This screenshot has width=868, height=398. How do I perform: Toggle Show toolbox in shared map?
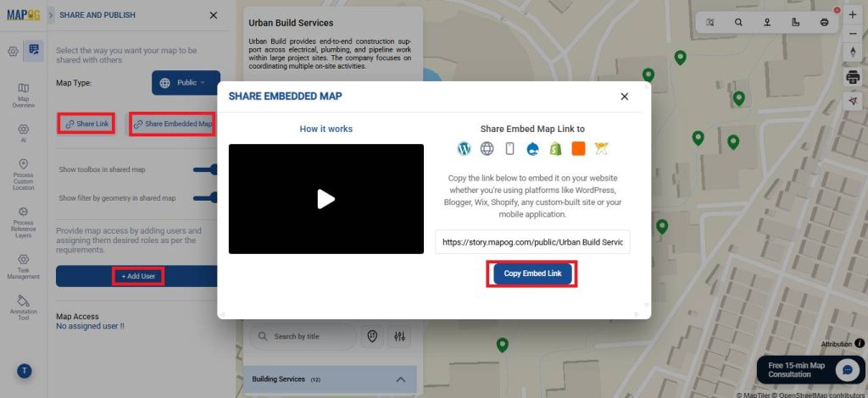tap(206, 169)
